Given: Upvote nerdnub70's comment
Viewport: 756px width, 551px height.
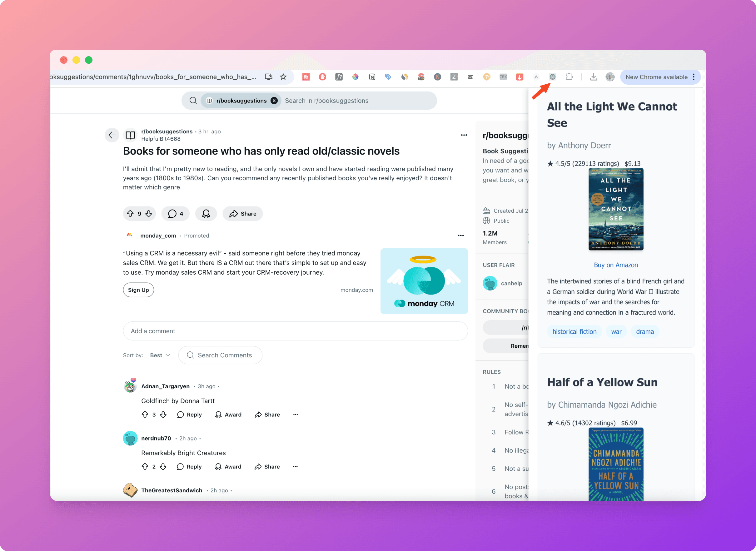Looking at the screenshot, I should pyautogui.click(x=145, y=467).
